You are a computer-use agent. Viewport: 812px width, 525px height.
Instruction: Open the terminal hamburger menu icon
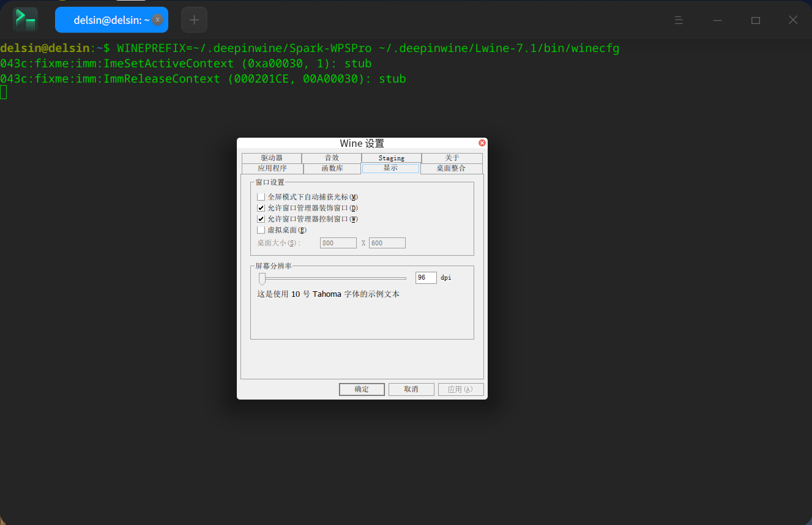(679, 20)
